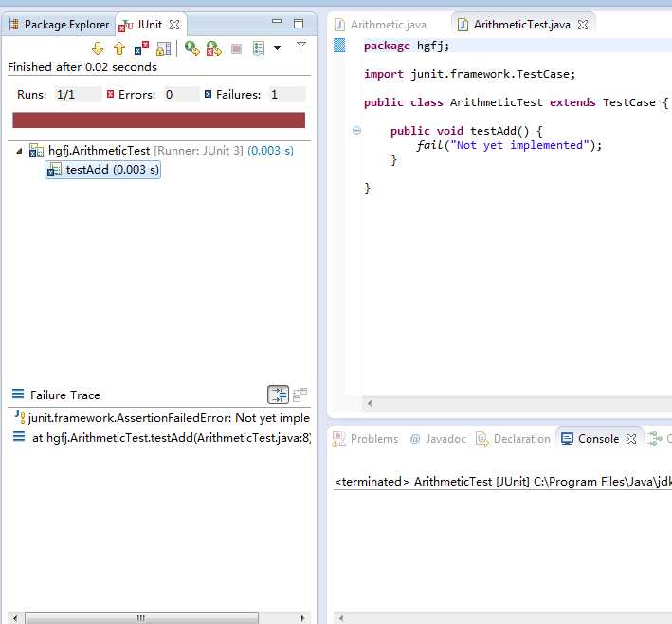Open JUnit view menu triangle

point(301,45)
